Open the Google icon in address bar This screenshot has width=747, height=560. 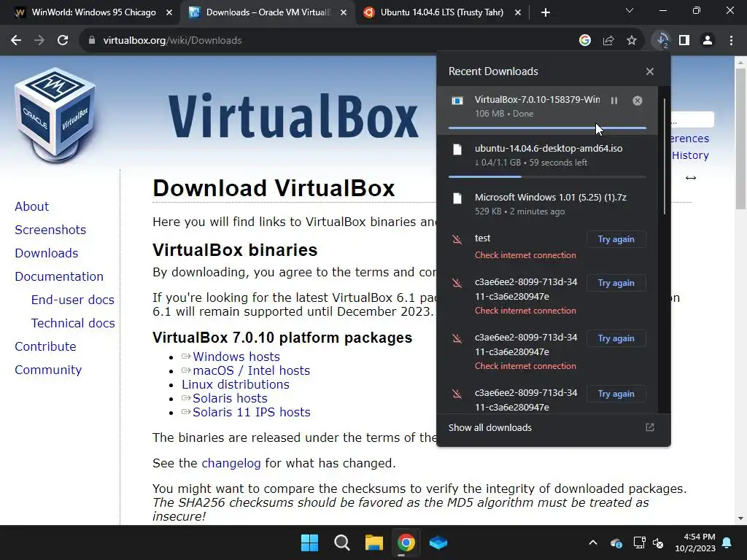coord(585,41)
